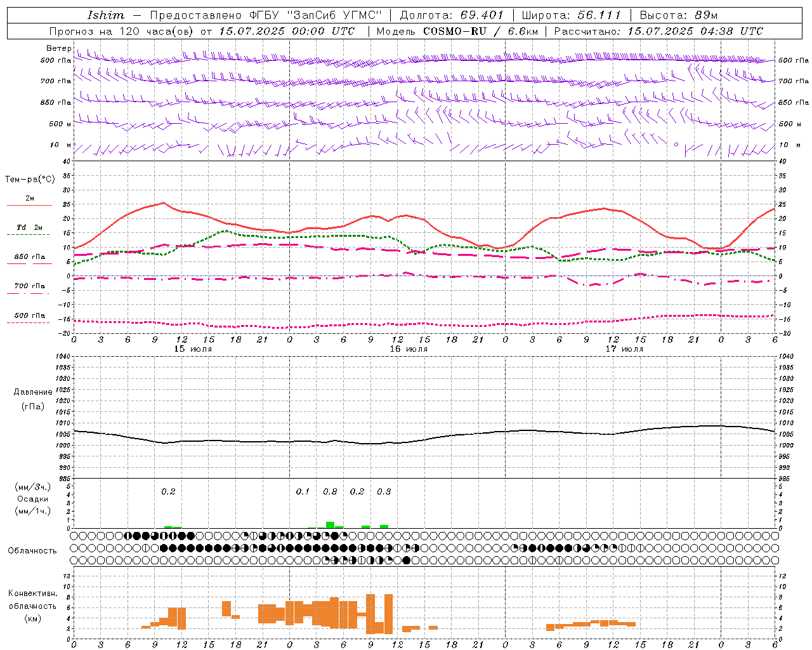
Task: Click left "850 гПа" wind row label
Action: click(x=56, y=102)
